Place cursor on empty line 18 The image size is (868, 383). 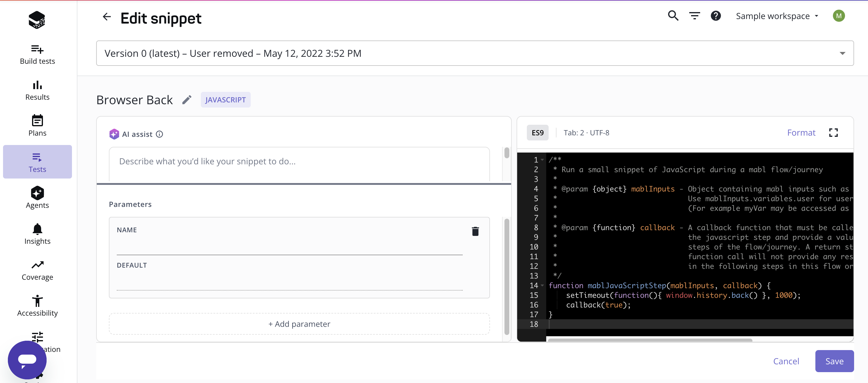700,324
